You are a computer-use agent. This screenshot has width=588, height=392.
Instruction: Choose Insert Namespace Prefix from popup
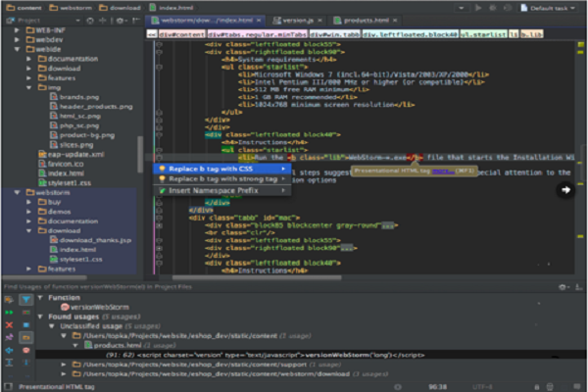coord(214,190)
